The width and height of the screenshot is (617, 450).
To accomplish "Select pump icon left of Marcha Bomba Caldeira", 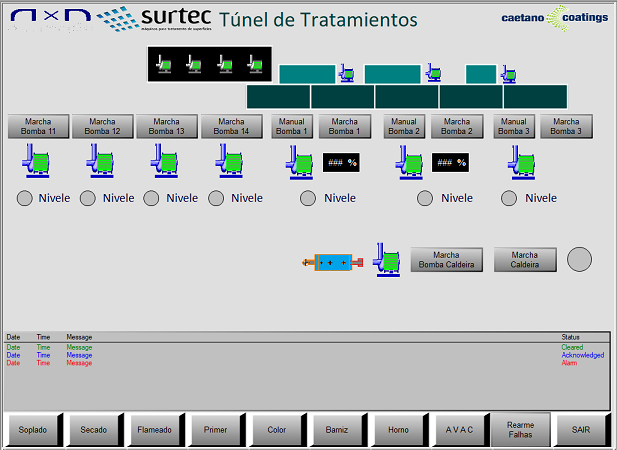I will (386, 259).
